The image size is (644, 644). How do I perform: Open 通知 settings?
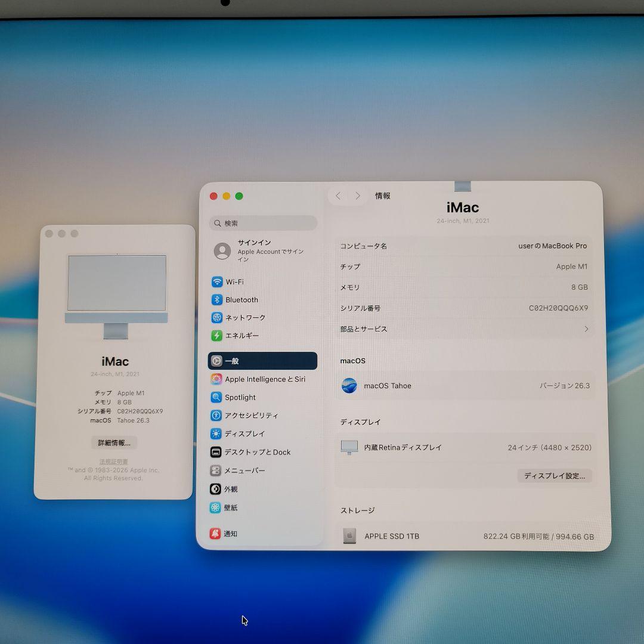tap(230, 534)
